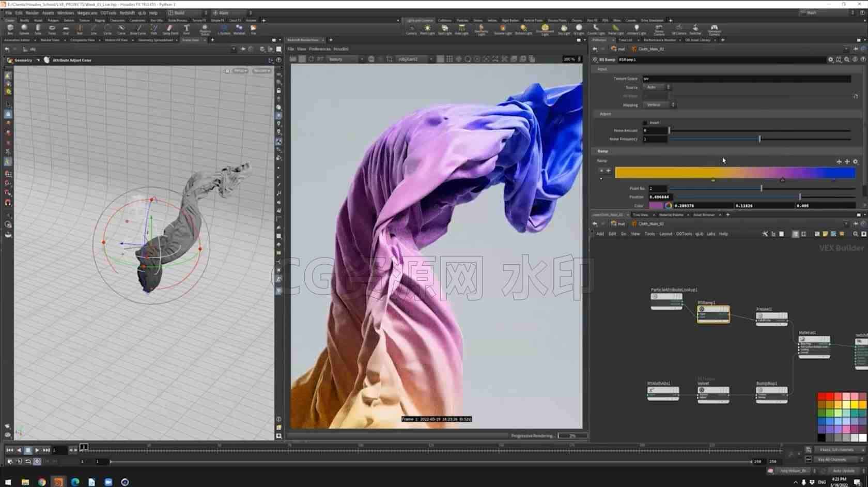The width and height of the screenshot is (868, 487).
Task: Open the beauty AOV dropdown in render view
Action: pyautogui.click(x=345, y=59)
